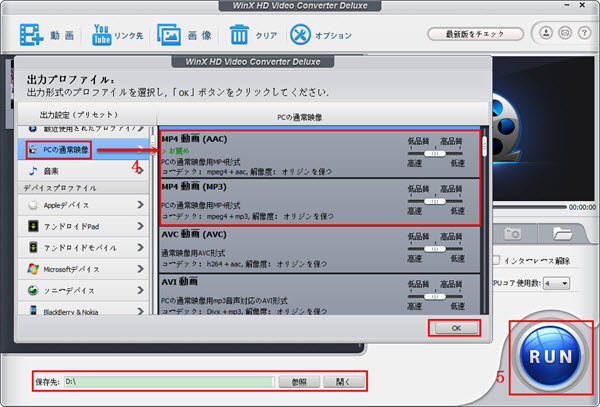Click the 参照 browse button
The height and width of the screenshot is (407, 600).
[299, 381]
